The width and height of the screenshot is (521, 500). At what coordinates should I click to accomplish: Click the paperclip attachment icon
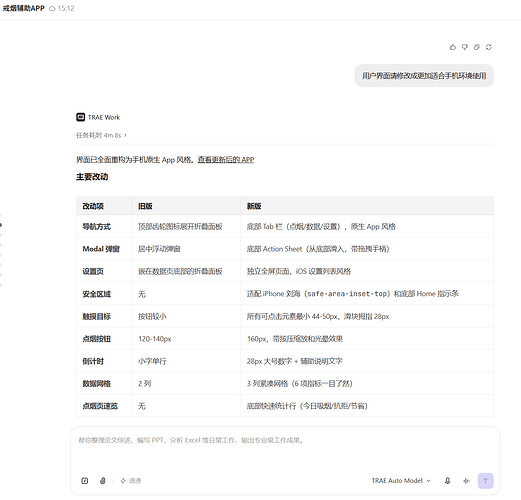pyautogui.click(x=103, y=480)
